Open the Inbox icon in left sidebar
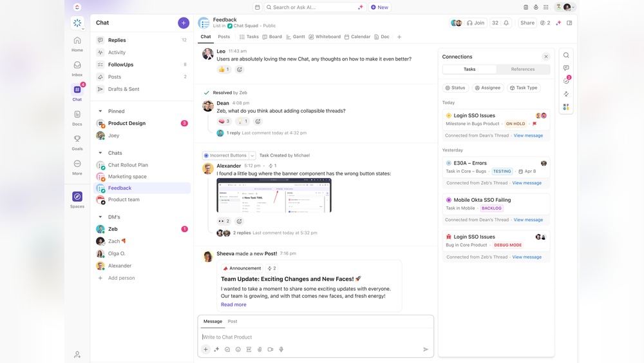Screen dimensions: 644x363 click(x=77, y=65)
